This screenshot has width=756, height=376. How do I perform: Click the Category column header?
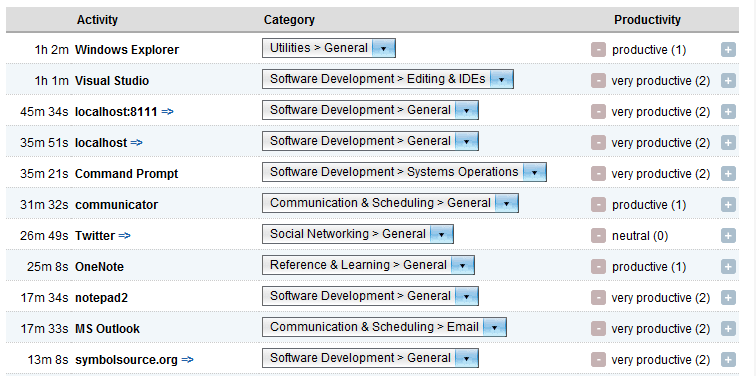coord(289,20)
